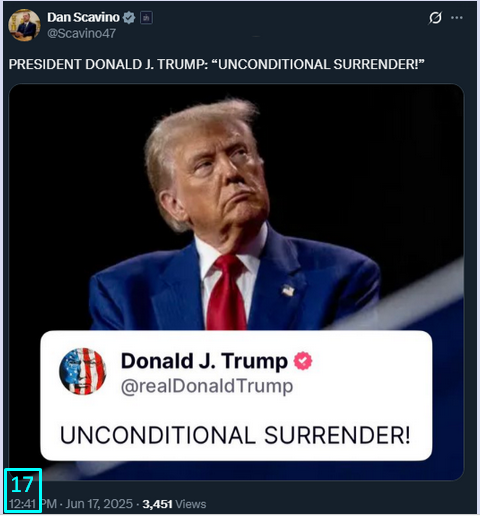Click Dan Scavino's gray verified badge
480x516 pixels.
click(x=129, y=18)
